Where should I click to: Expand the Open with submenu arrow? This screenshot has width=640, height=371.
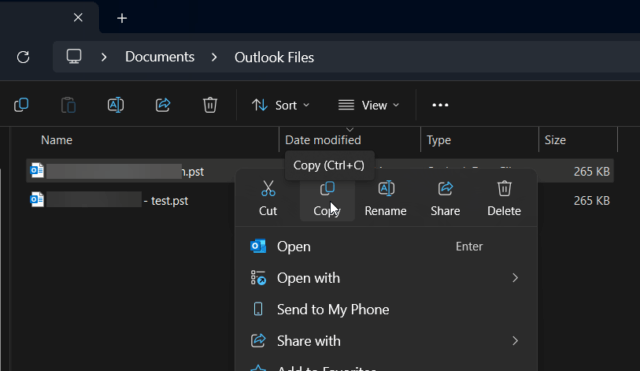tap(515, 278)
